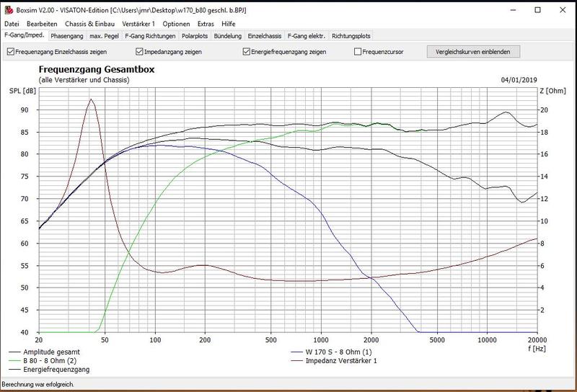Expand the Verstärker 1 menu
Viewport: 577px width, 392px height.
tap(138, 24)
